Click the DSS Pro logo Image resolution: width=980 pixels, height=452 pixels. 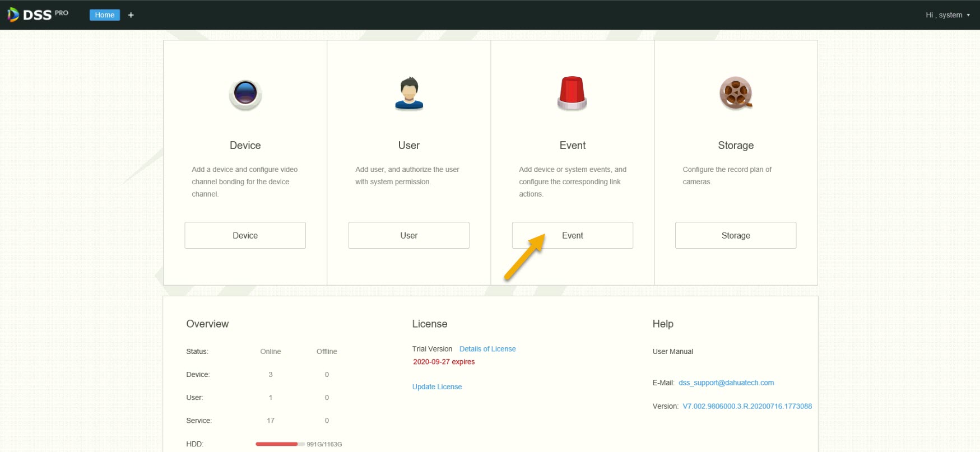[x=38, y=15]
